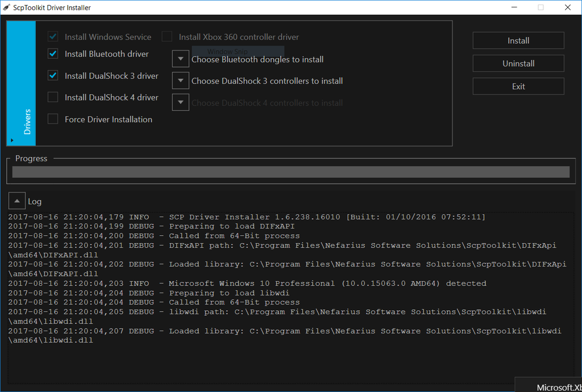The image size is (582, 392).
Task: Click the 'Force Driver Installation' label text
Action: click(x=109, y=119)
